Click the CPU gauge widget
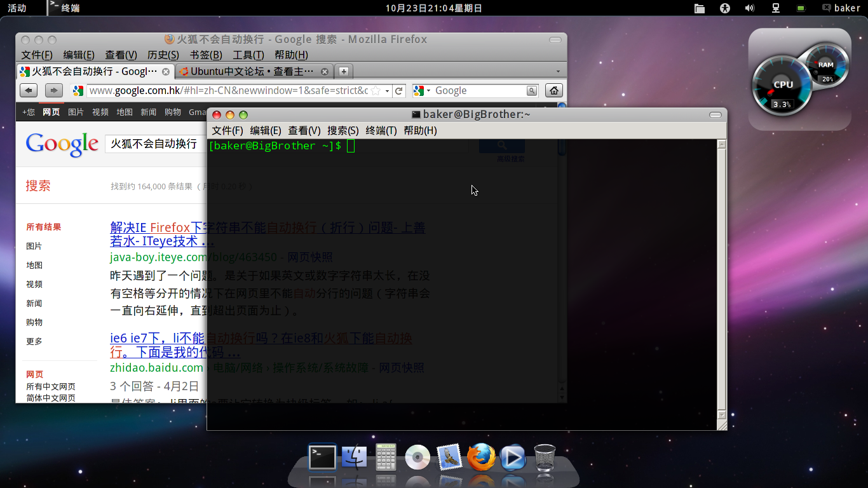The width and height of the screenshot is (868, 488). coord(782,86)
